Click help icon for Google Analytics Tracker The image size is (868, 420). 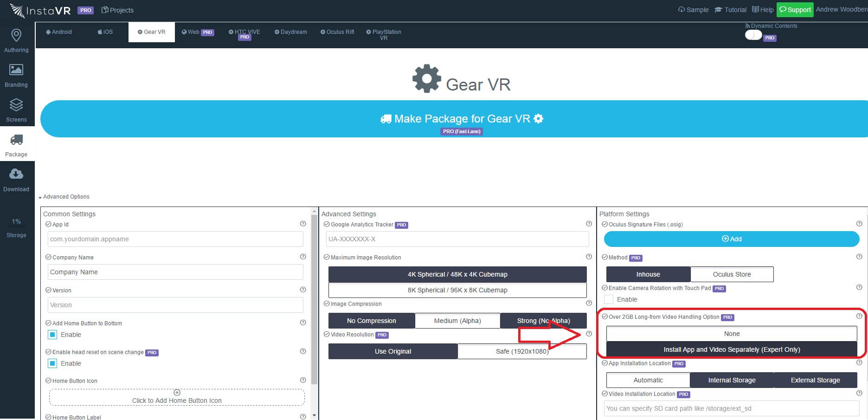click(x=589, y=224)
